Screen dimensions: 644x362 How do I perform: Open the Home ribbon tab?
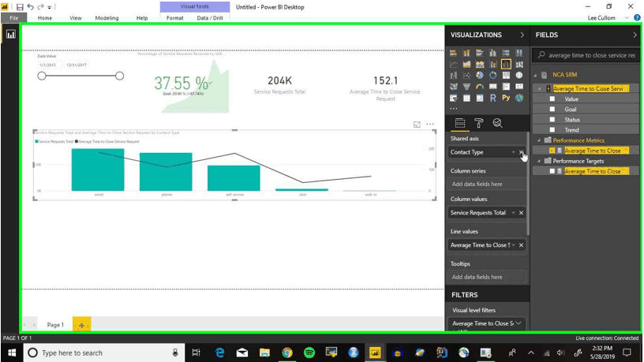(x=45, y=17)
